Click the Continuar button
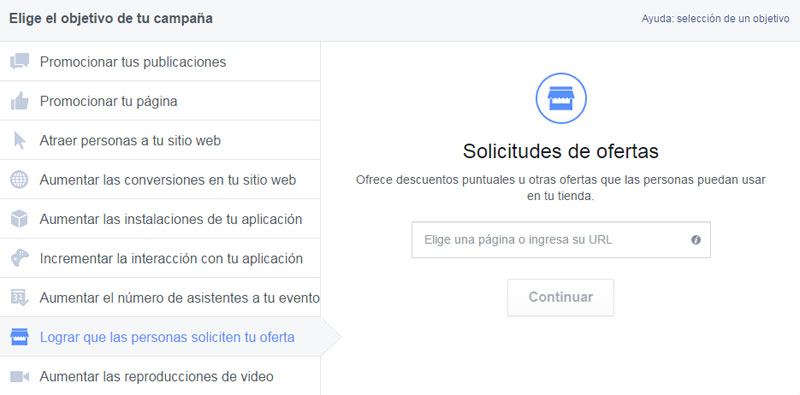 tap(560, 297)
